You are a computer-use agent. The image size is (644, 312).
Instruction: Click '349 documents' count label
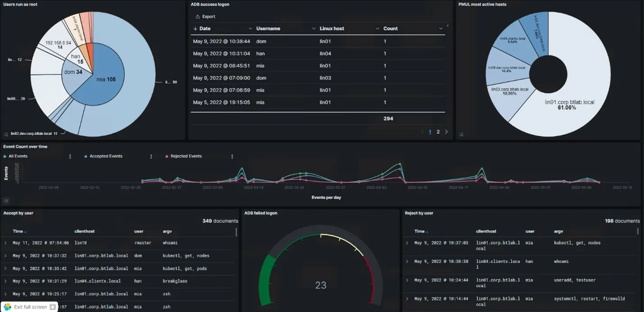[x=220, y=221]
